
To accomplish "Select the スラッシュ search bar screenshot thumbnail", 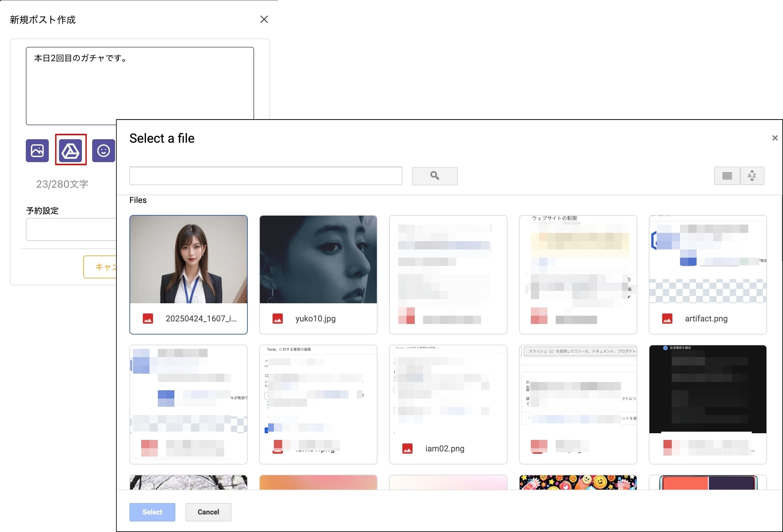I will [x=578, y=389].
